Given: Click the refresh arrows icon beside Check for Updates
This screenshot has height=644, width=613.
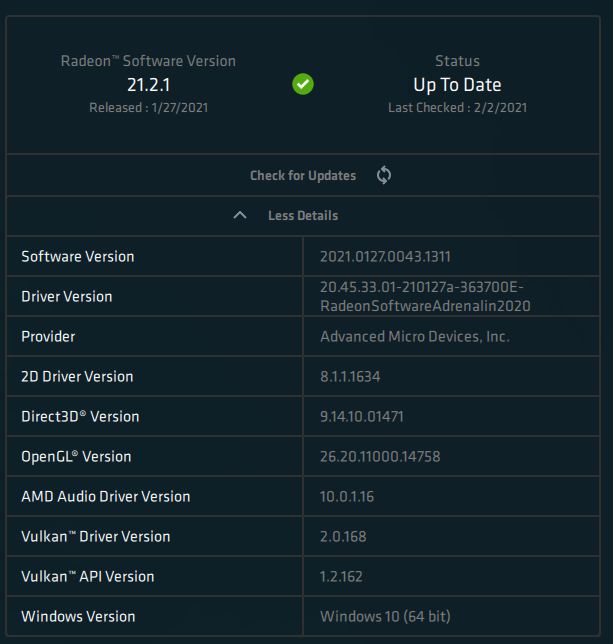Looking at the screenshot, I should coord(384,175).
